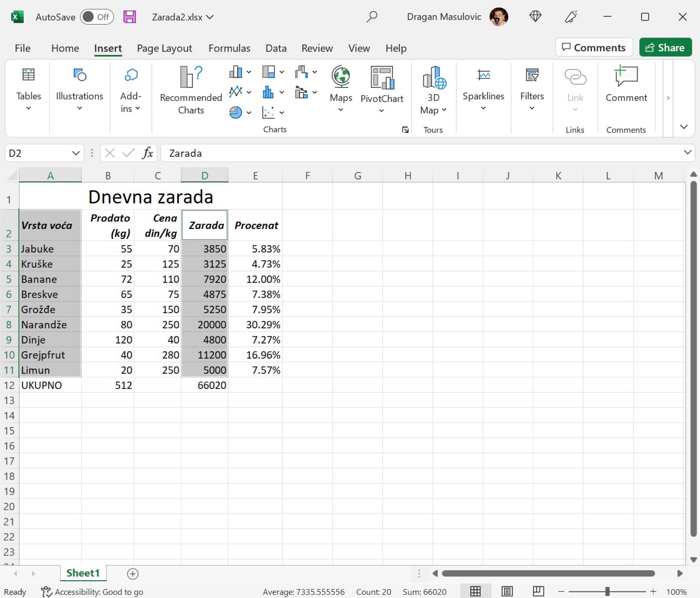This screenshot has width=700, height=598.
Task: Insert a new Comment from the ribbon
Action: (626, 77)
